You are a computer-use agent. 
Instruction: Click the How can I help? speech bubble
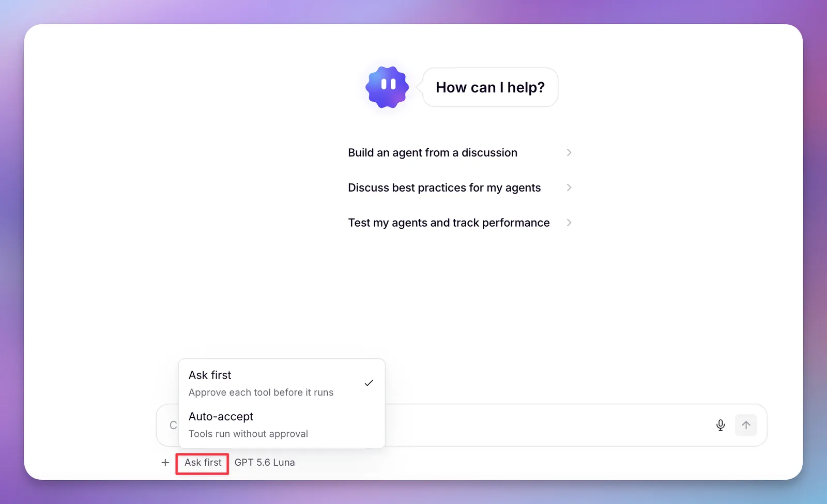[x=490, y=87]
